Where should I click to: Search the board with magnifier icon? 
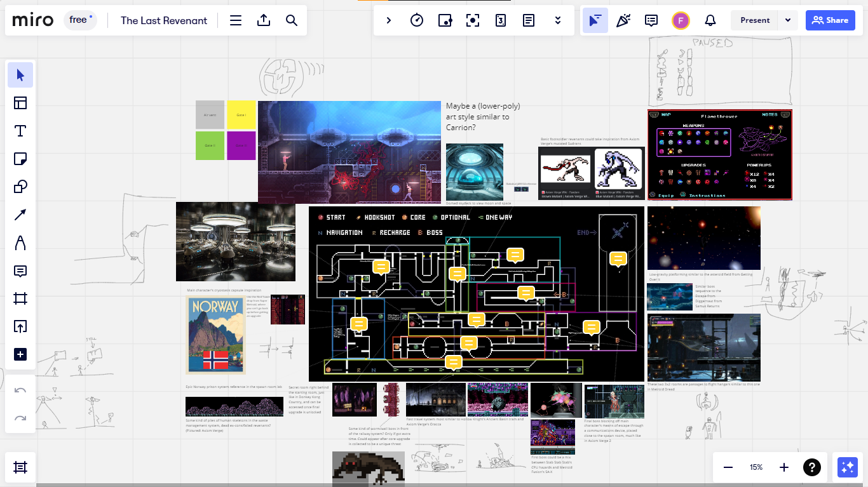(292, 20)
